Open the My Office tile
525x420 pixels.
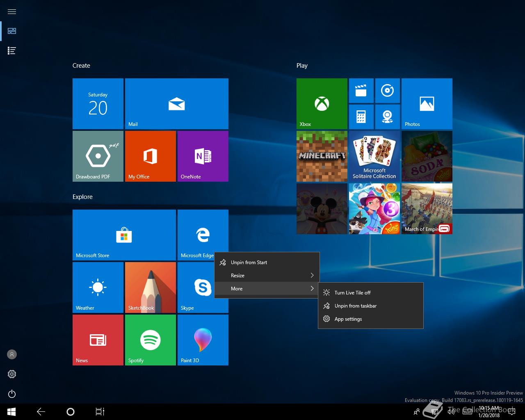(x=151, y=156)
